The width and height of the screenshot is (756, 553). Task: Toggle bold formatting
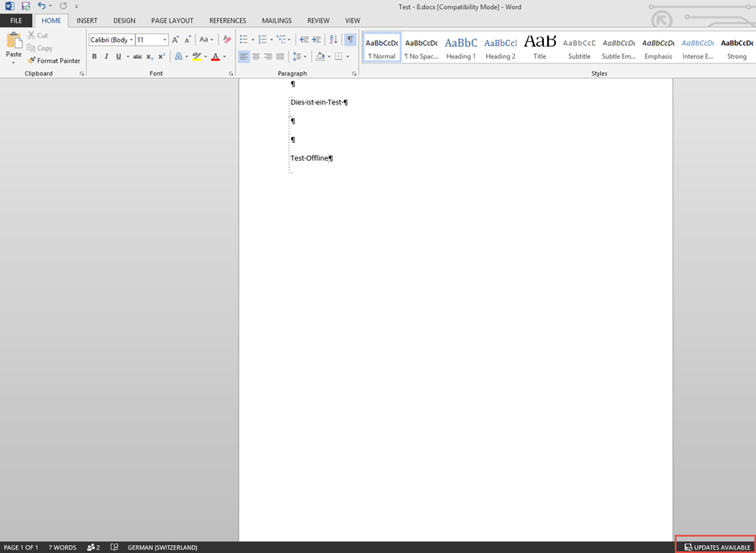(95, 56)
